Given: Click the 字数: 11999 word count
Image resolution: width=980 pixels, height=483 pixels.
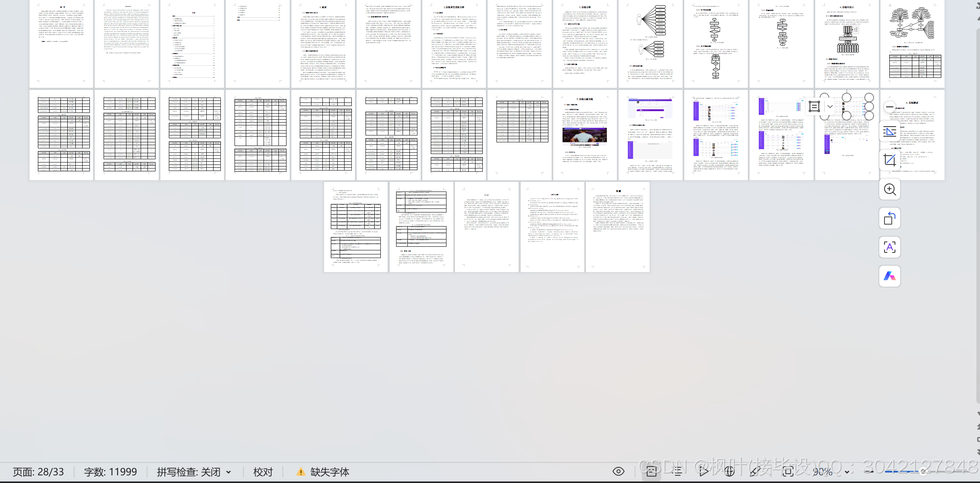Looking at the screenshot, I should 110,472.
